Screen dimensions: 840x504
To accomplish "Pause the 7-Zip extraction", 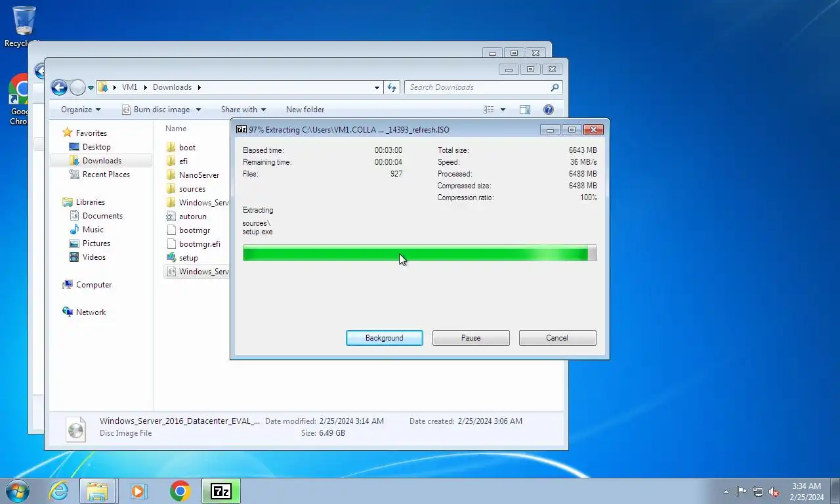I will (471, 338).
